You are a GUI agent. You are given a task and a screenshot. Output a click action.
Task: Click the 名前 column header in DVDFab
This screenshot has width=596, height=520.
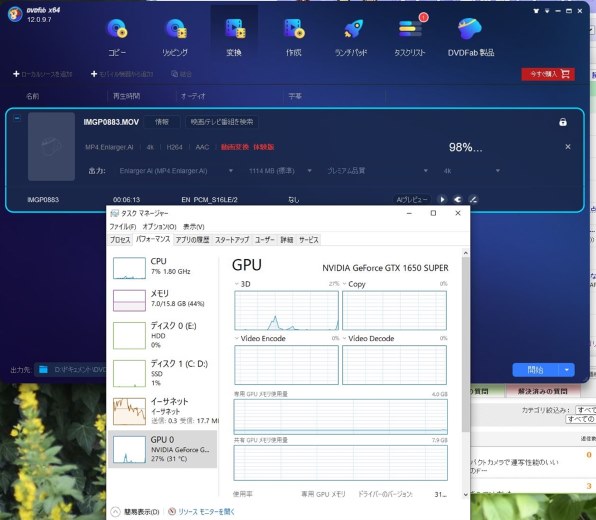pos(32,96)
